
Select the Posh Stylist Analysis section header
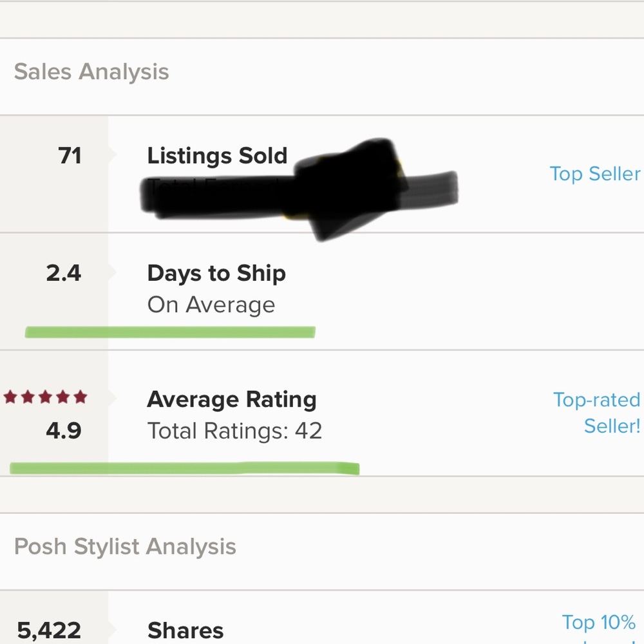pos(127,546)
